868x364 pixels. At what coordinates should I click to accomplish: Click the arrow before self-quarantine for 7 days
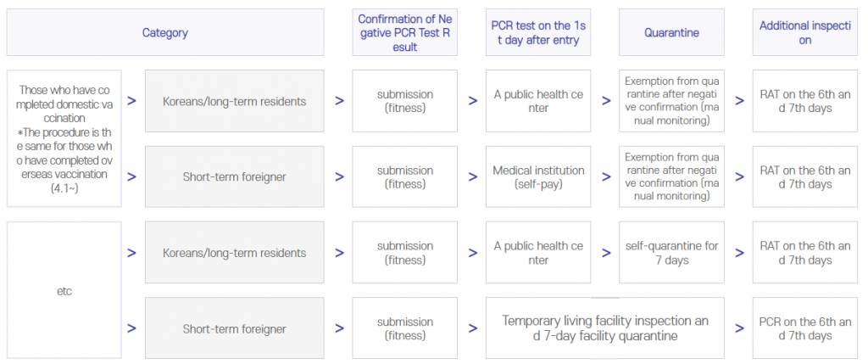(x=606, y=253)
